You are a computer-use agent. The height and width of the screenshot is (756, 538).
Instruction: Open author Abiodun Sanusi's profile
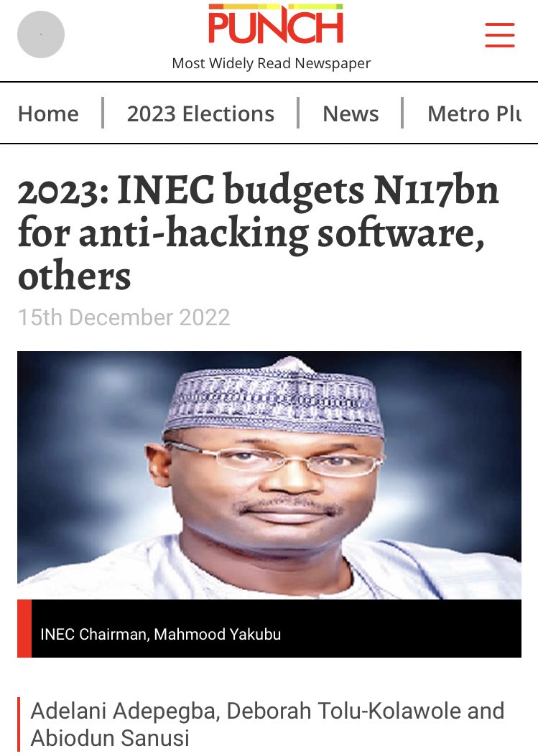[110, 738]
